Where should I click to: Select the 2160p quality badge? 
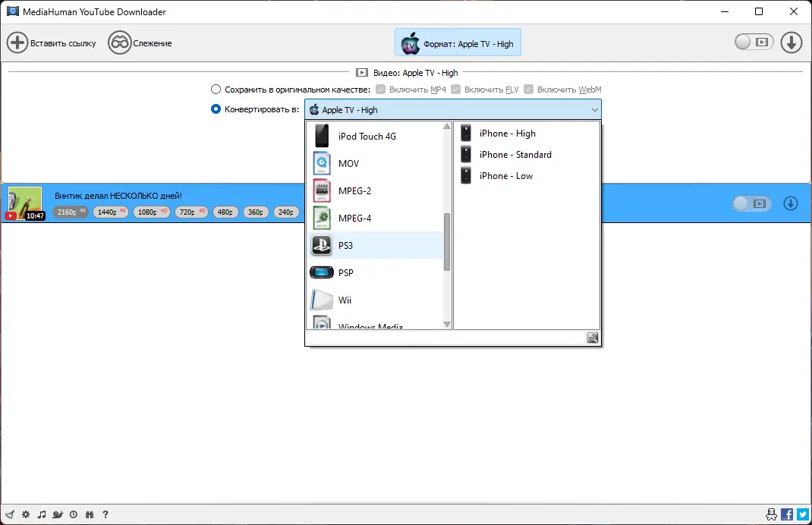point(71,212)
